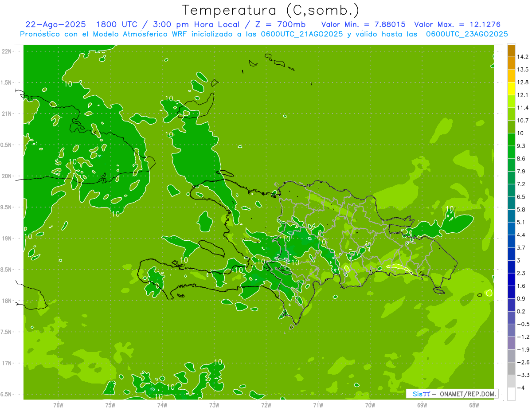The image size is (532, 411).
Task: Click the "-2.6" color scale value
Action: pos(523,362)
